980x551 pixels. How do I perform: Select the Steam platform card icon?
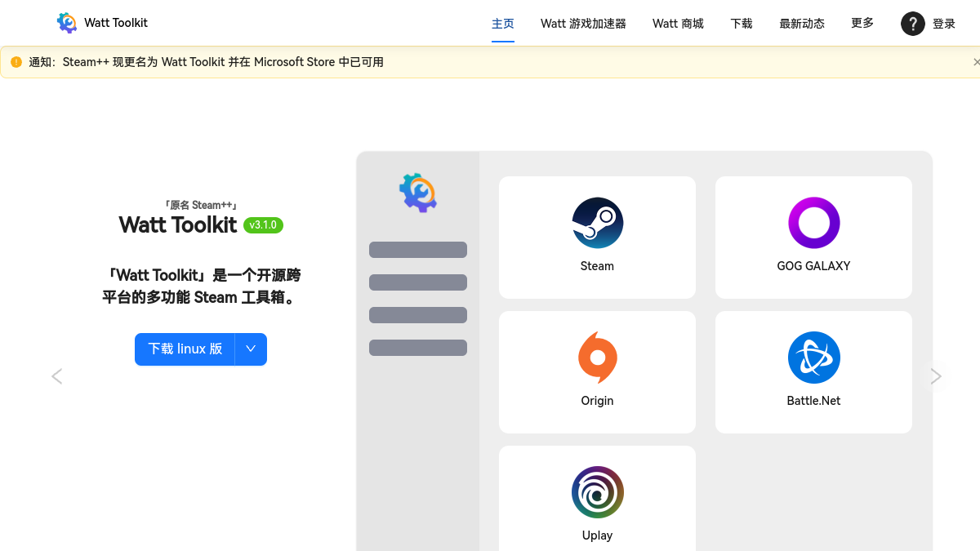pyautogui.click(x=597, y=223)
